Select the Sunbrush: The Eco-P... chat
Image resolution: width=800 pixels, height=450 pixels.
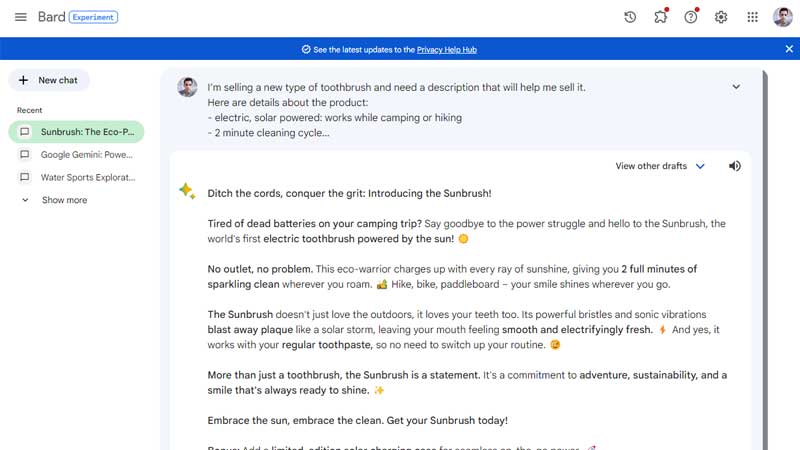[x=77, y=132]
